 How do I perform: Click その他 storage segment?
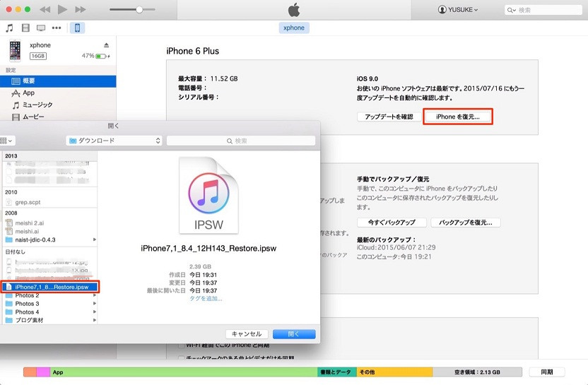(x=394, y=372)
